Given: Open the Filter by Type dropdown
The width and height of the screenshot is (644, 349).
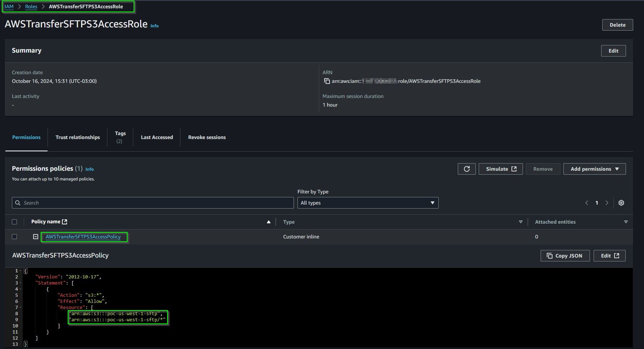Looking at the screenshot, I should tap(368, 203).
